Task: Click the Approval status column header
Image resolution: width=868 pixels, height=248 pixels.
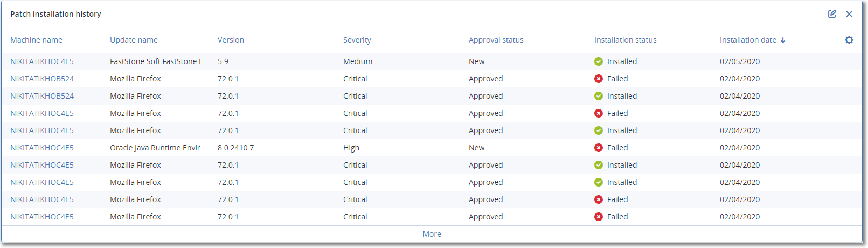Action: [496, 40]
